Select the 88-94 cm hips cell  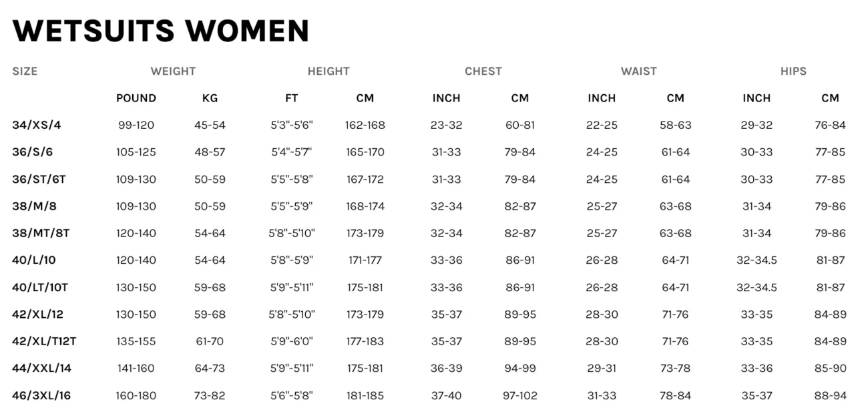830,395
